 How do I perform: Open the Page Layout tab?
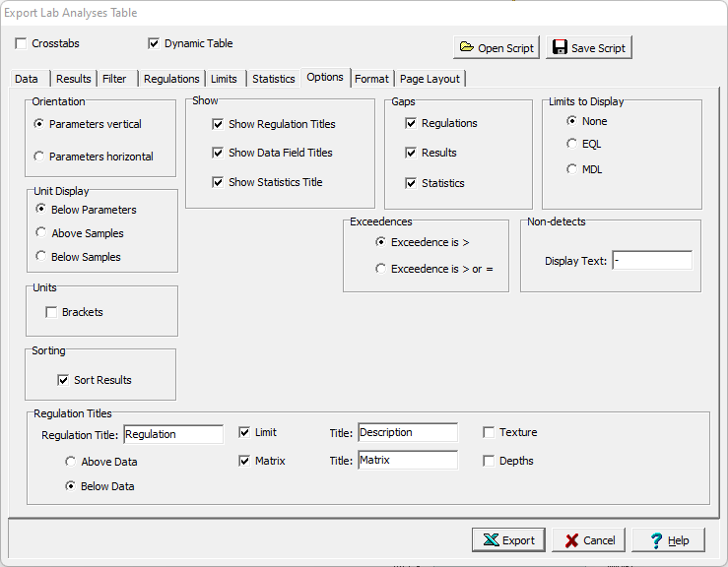point(430,79)
